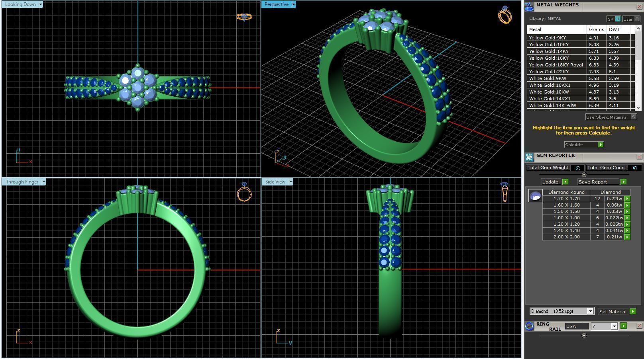Click the Metal Weights panel icon
This screenshot has height=359, width=644.
[529, 6]
